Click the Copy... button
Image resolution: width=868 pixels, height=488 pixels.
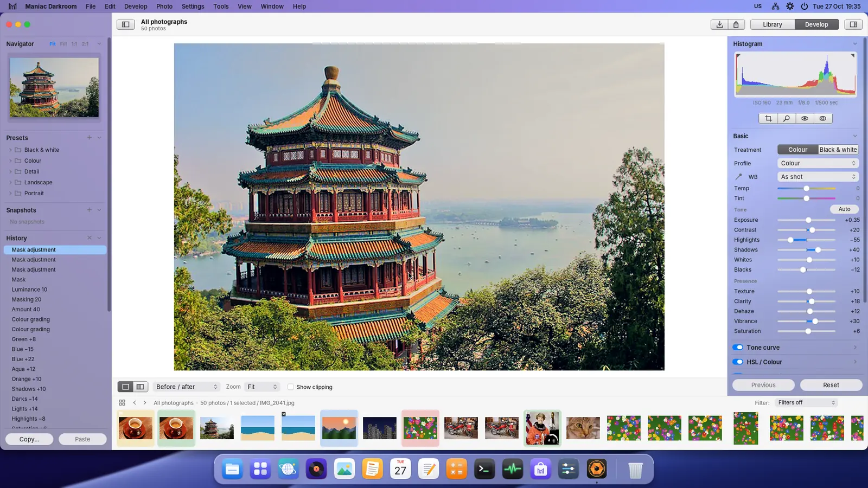coord(29,439)
